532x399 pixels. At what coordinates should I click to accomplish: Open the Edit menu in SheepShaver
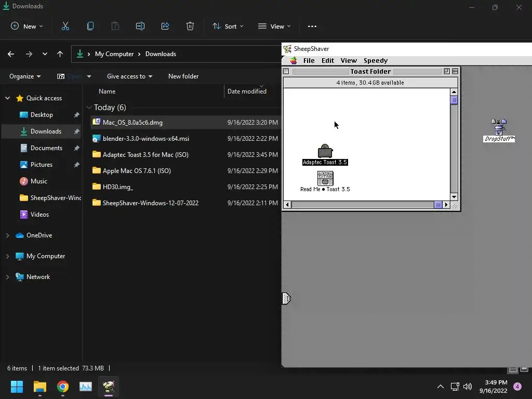pyautogui.click(x=328, y=60)
